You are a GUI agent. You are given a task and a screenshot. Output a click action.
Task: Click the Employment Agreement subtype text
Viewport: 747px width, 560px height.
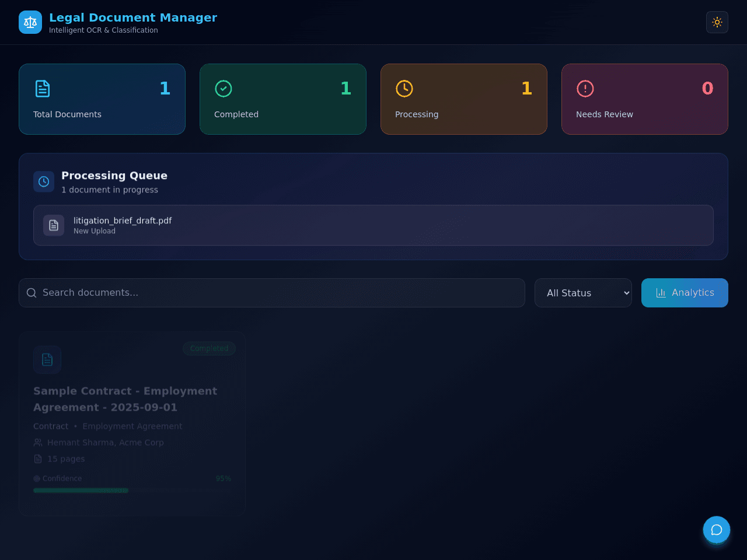pos(132,426)
